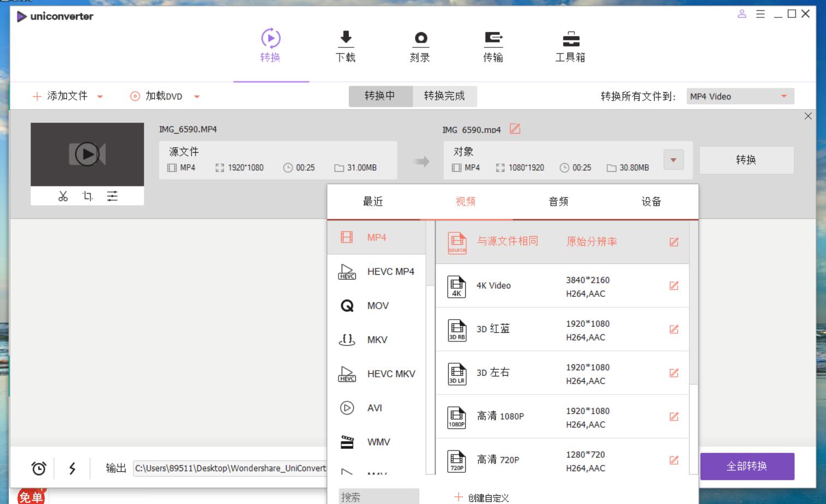Expand the Load DVD dropdown arrow
This screenshot has height=504, width=826.
tap(197, 97)
